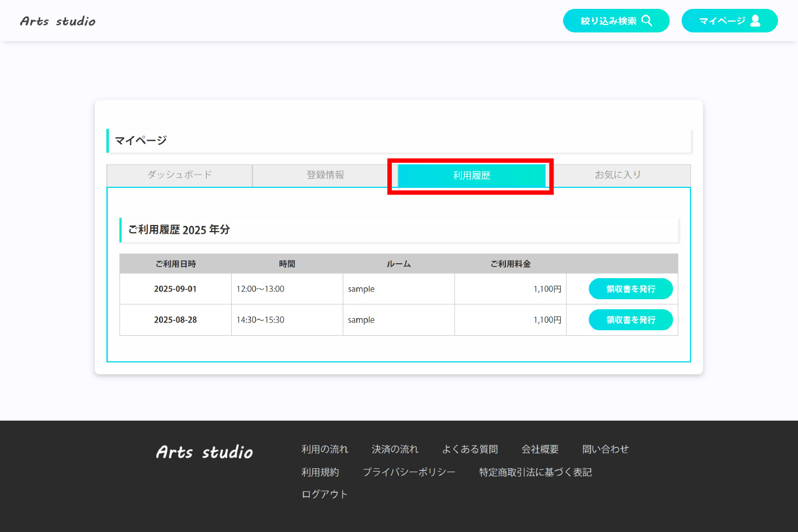798x532 pixels.
Task: Open 決済の流れ footer link
Action: click(x=395, y=449)
